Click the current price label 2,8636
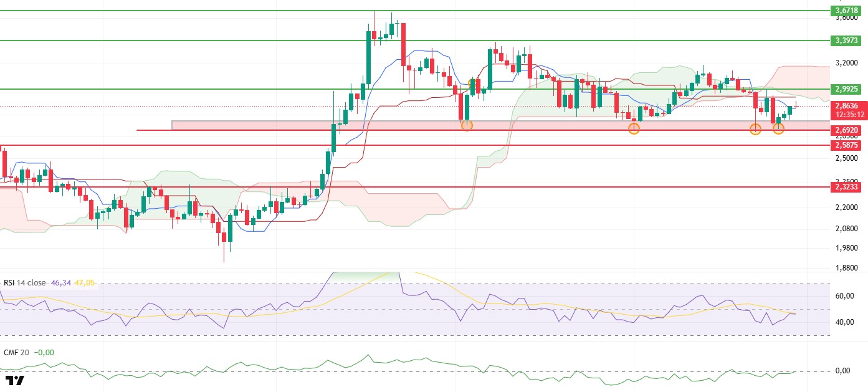This screenshot has height=392, width=868. (x=846, y=106)
